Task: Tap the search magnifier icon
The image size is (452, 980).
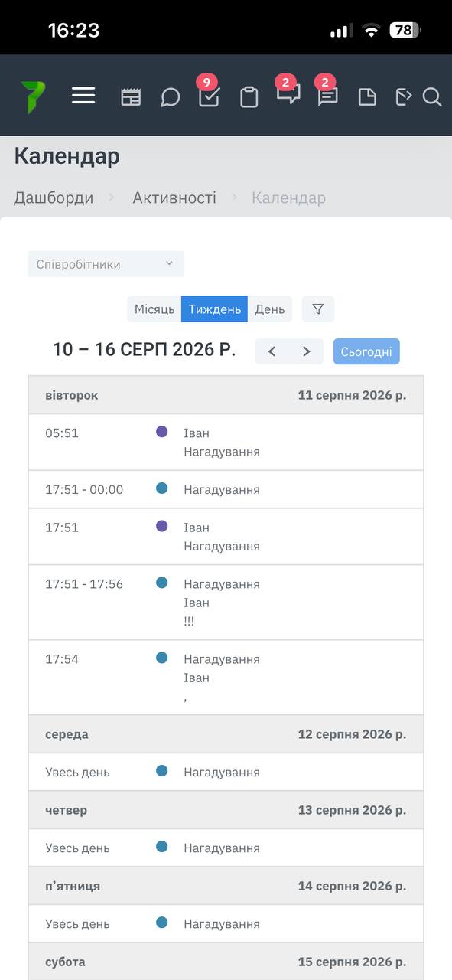Action: tap(432, 97)
